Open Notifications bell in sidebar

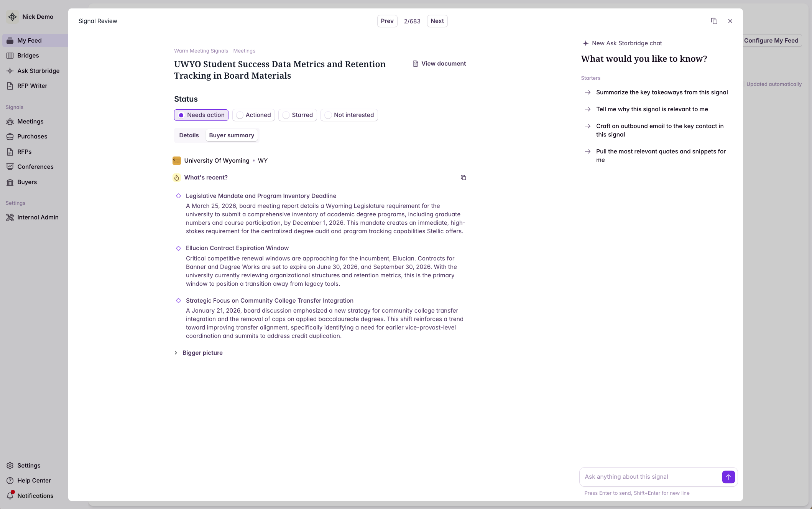coord(10,496)
